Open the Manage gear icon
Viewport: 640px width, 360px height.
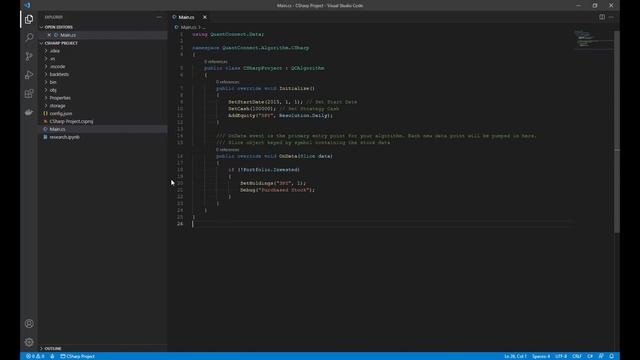click(x=29, y=342)
